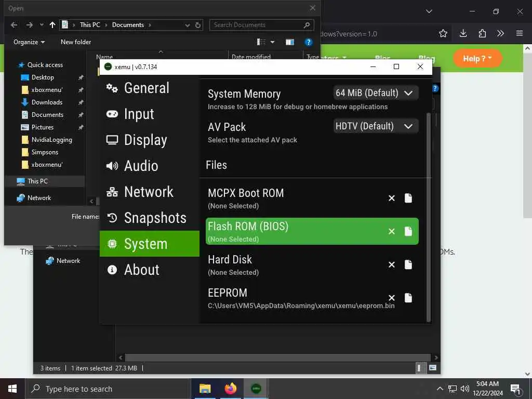Select the NvidiaLogging folder
532x399 pixels.
[x=51, y=140]
